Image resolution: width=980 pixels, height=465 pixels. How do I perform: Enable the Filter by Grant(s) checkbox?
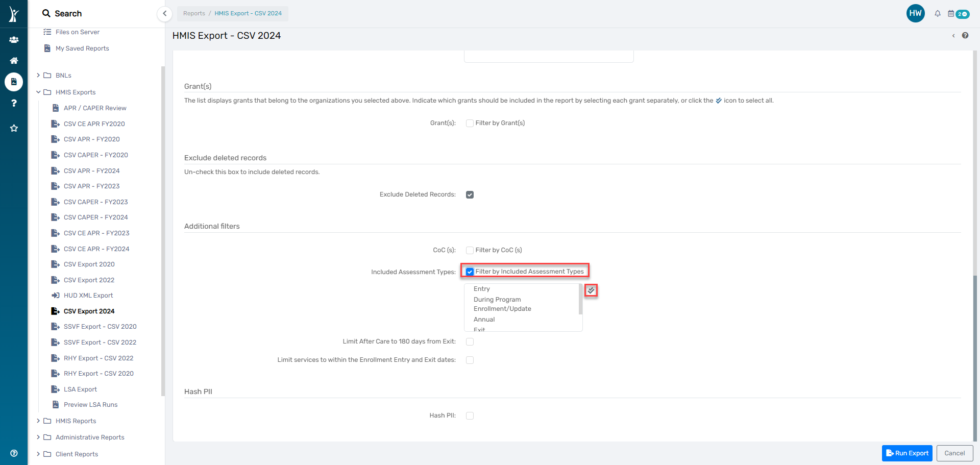coord(470,123)
